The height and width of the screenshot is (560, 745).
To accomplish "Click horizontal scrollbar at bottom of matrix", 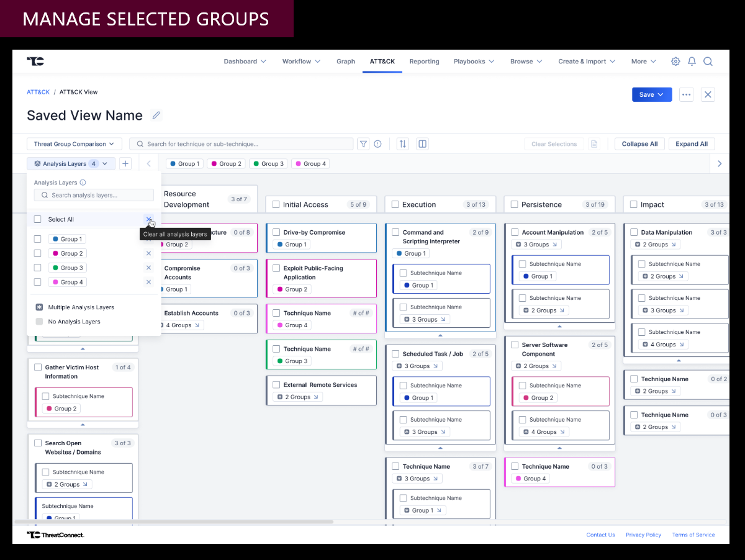I will (x=173, y=522).
